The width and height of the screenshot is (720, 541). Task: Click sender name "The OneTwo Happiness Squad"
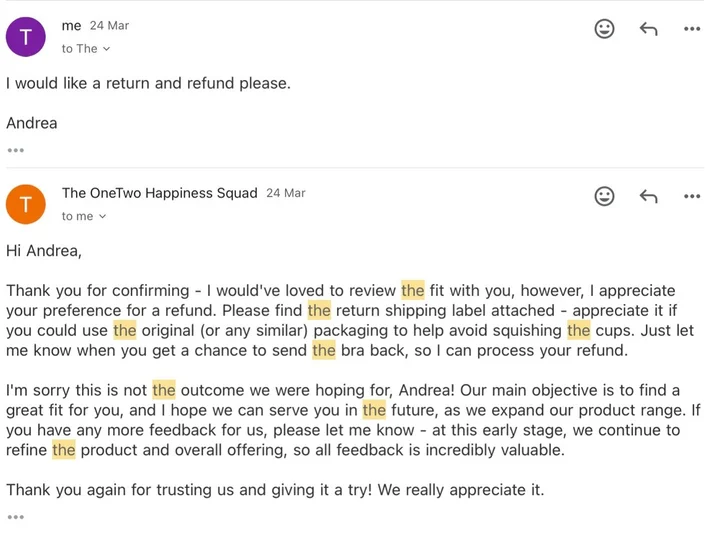click(159, 193)
